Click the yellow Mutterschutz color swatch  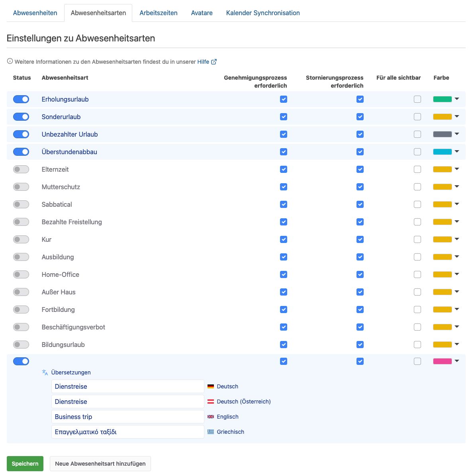442,187
